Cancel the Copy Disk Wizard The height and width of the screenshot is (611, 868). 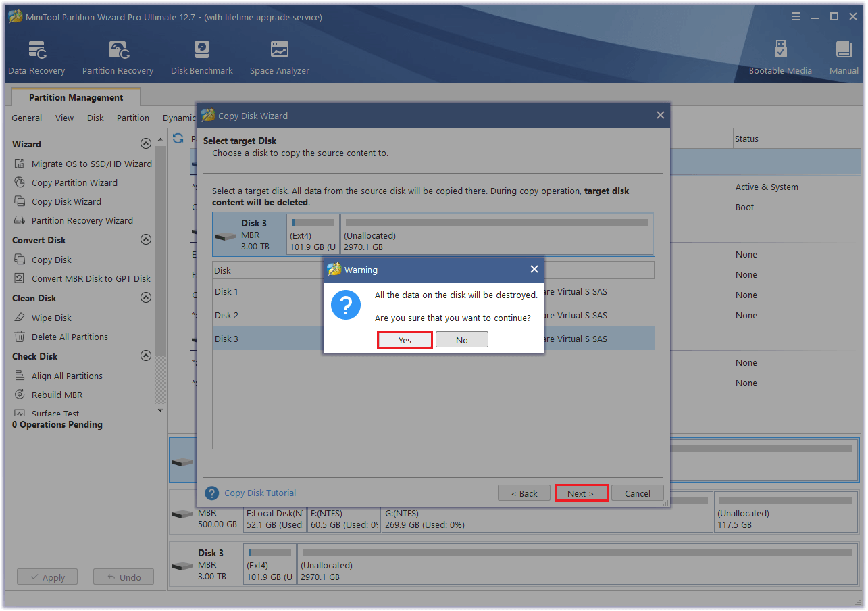coord(638,493)
